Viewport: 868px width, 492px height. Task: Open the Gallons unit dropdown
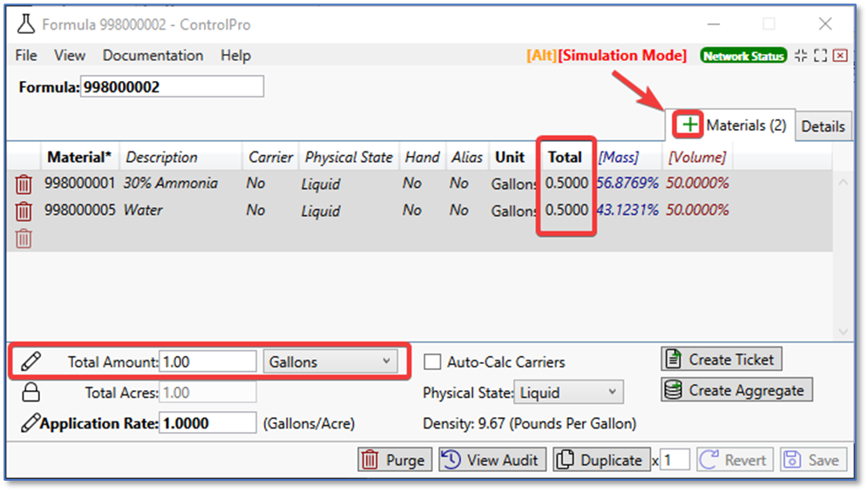330,361
